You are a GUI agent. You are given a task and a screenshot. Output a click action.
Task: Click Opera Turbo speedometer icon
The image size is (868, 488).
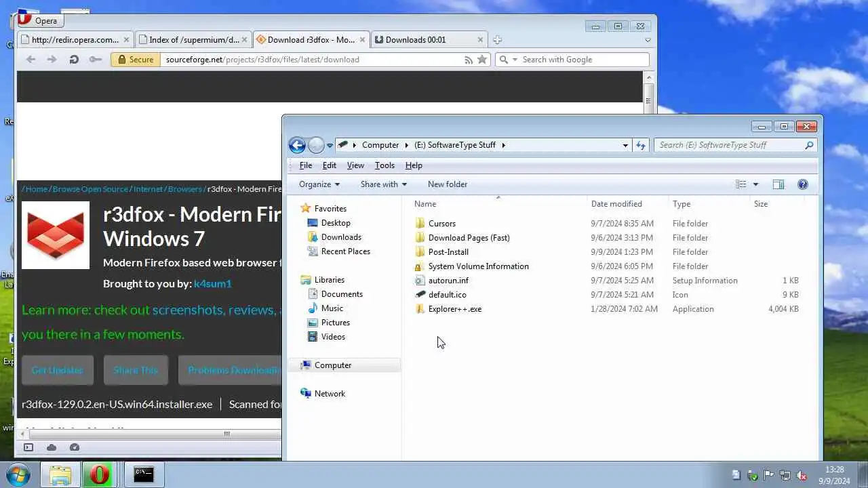[75, 447]
